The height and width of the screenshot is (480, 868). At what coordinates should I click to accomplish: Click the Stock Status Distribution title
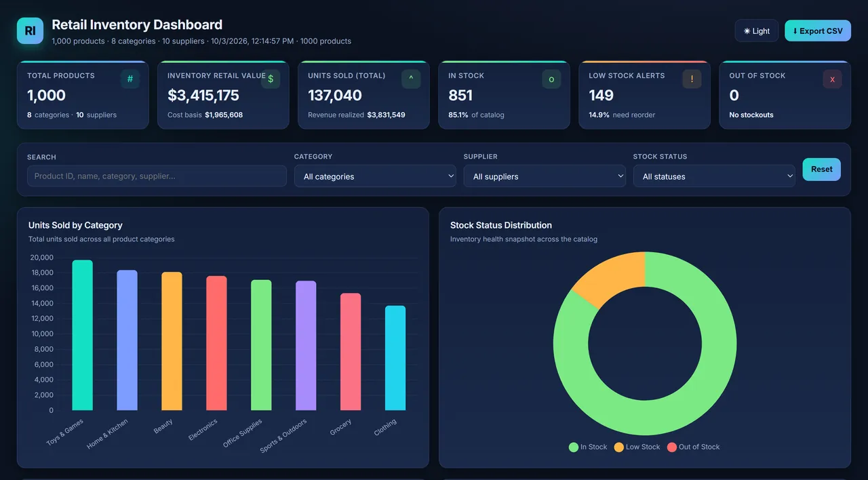click(x=501, y=225)
